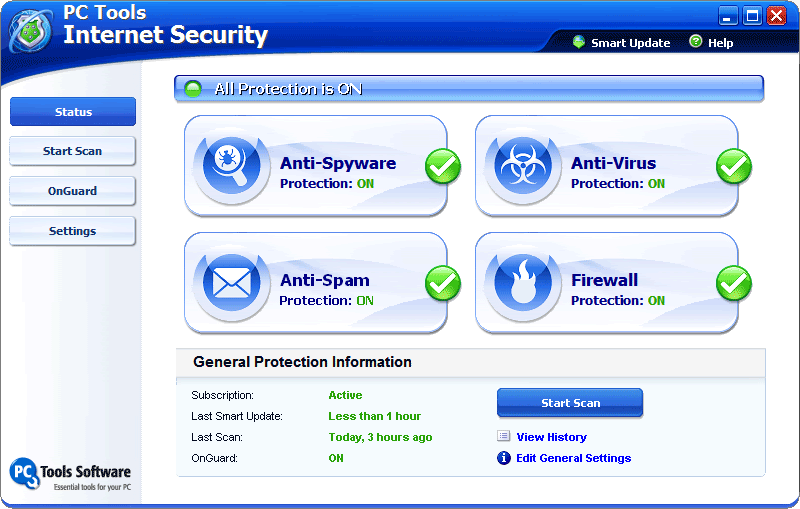The width and height of the screenshot is (800, 509).
Task: Click the Anti-Virus biohazard icon
Action: [523, 166]
